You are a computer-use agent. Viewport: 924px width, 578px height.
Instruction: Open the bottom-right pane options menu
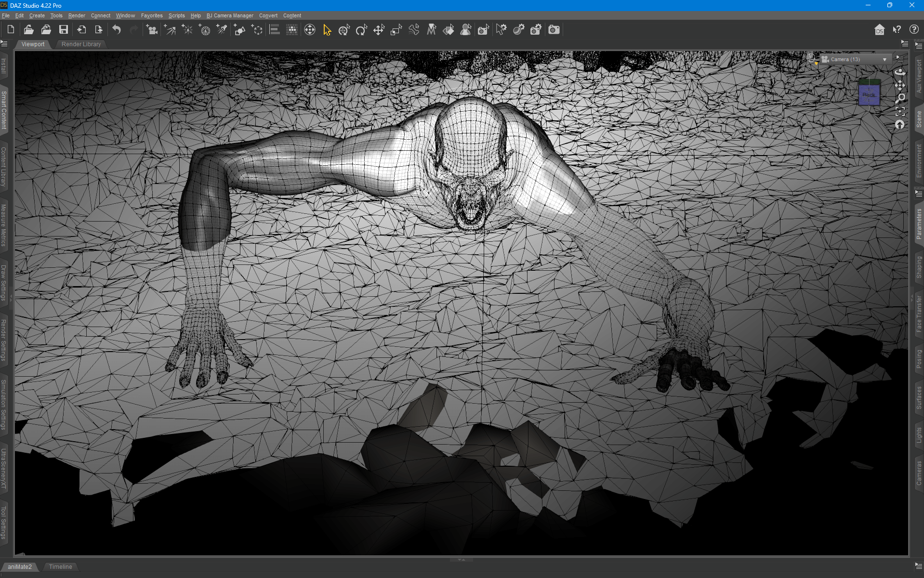coord(919,566)
